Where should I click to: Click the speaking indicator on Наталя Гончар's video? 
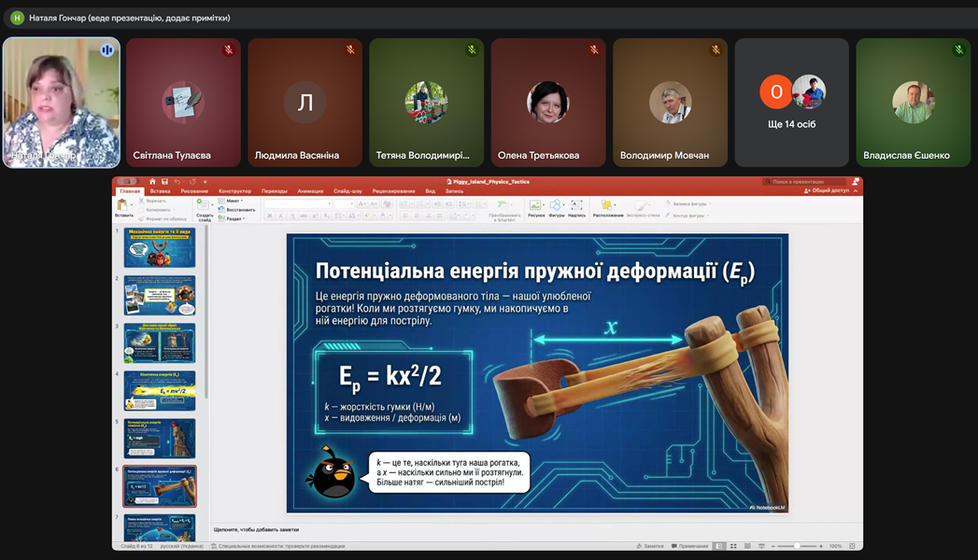(106, 49)
